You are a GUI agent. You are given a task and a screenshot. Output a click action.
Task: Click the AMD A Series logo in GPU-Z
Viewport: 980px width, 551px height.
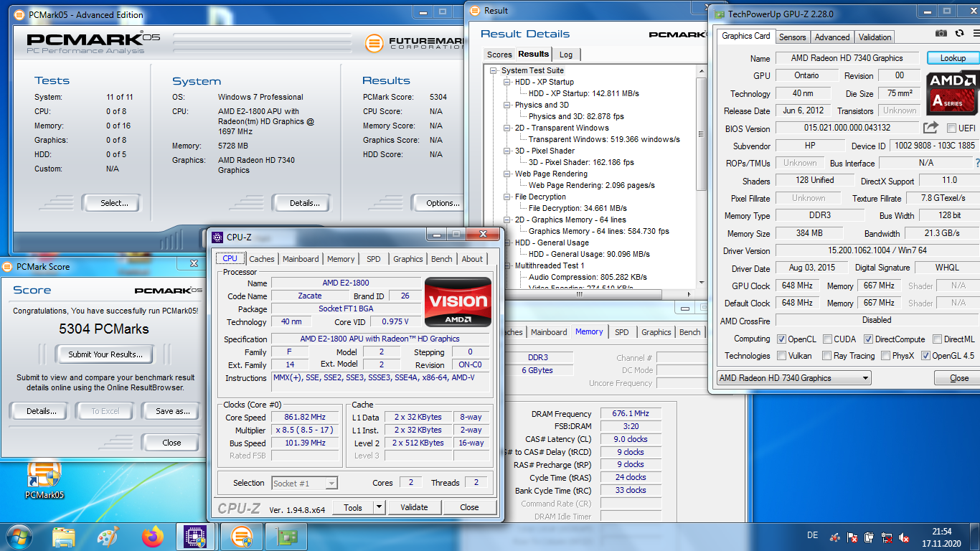[x=951, y=93]
